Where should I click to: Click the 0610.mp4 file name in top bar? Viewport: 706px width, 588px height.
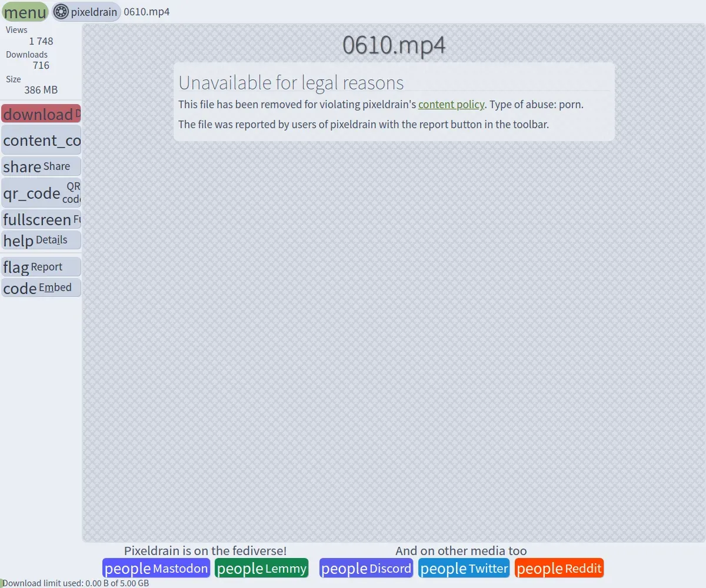pyautogui.click(x=146, y=12)
